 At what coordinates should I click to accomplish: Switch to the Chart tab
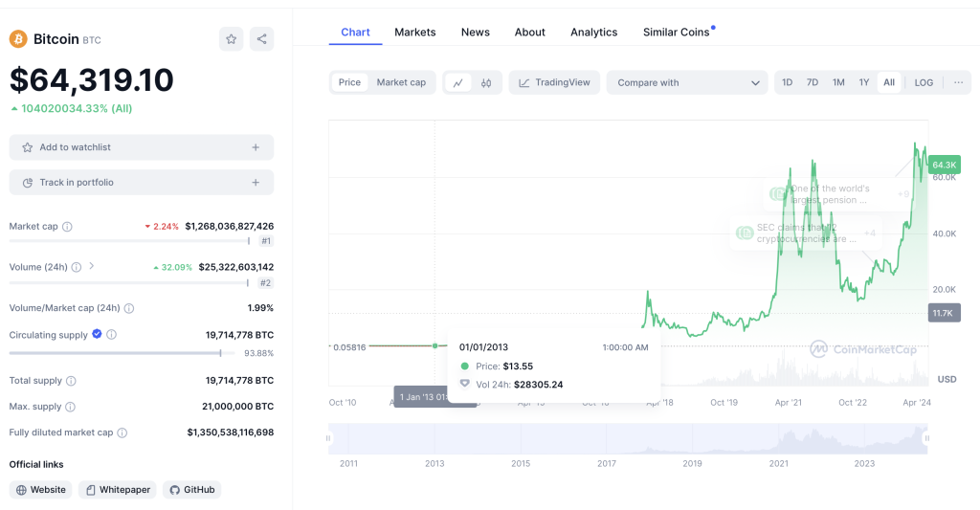click(355, 33)
